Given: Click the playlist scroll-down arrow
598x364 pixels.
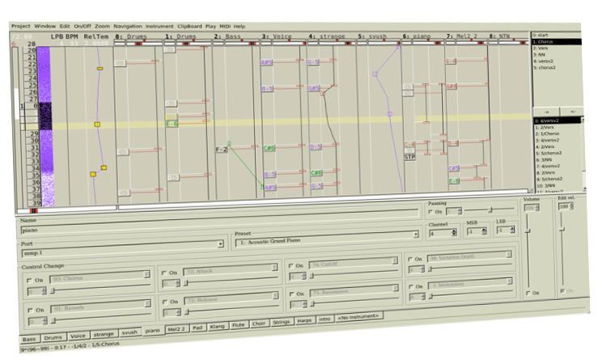Looking at the screenshot, I should click(x=584, y=188).
